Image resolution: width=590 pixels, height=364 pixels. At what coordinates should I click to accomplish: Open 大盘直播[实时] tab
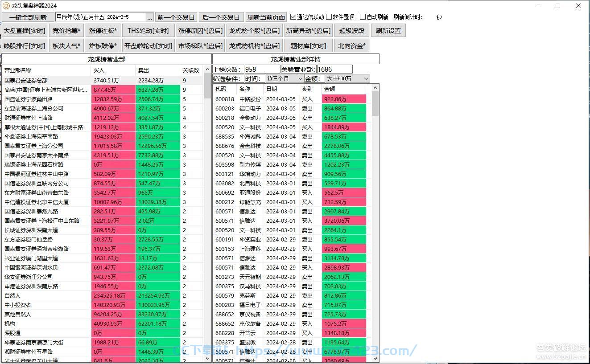25,31
